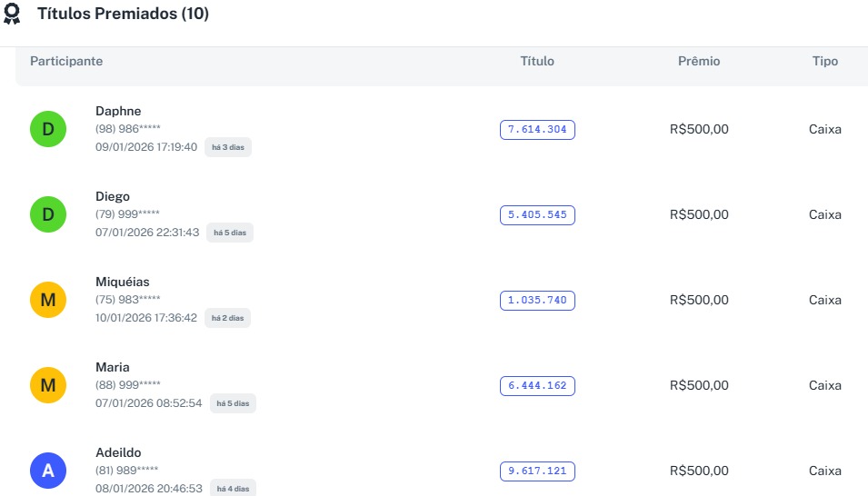Click the Prêmio column header
This screenshot has width=868, height=496.
pyautogui.click(x=699, y=61)
